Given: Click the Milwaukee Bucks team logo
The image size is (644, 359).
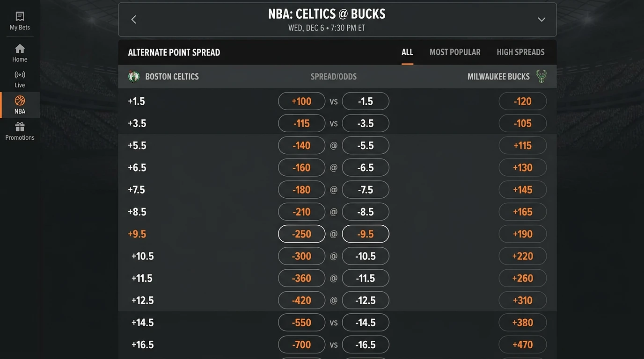Looking at the screenshot, I should click(541, 77).
